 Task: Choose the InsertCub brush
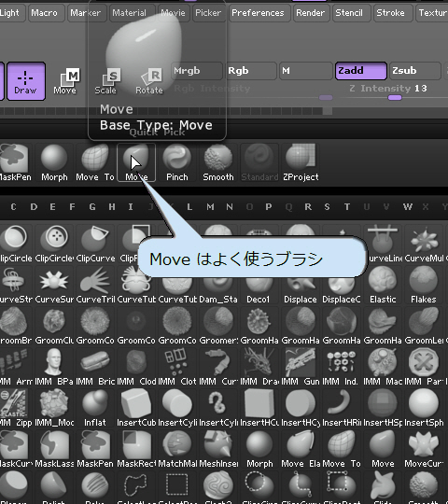pyautogui.click(x=136, y=409)
